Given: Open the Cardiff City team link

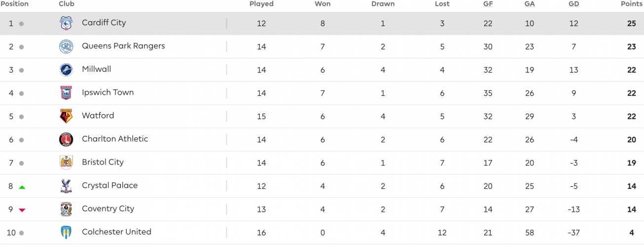Looking at the screenshot, I should coord(104,23).
